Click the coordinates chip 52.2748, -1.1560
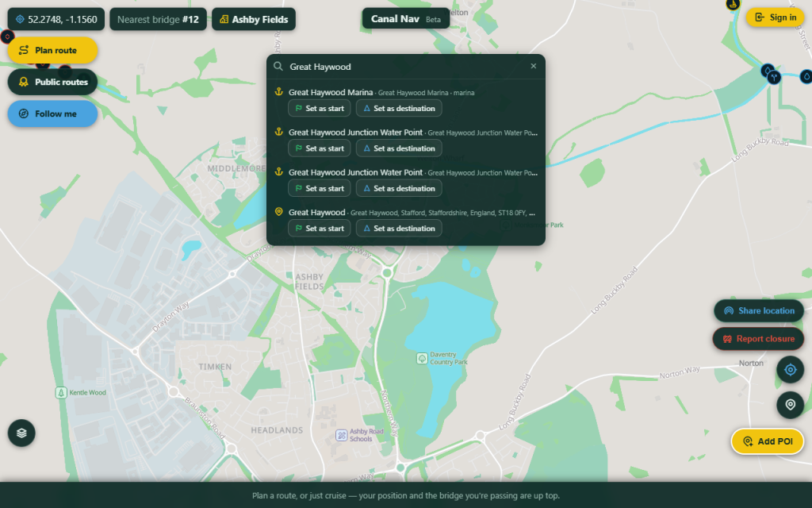812x508 pixels. (56, 19)
